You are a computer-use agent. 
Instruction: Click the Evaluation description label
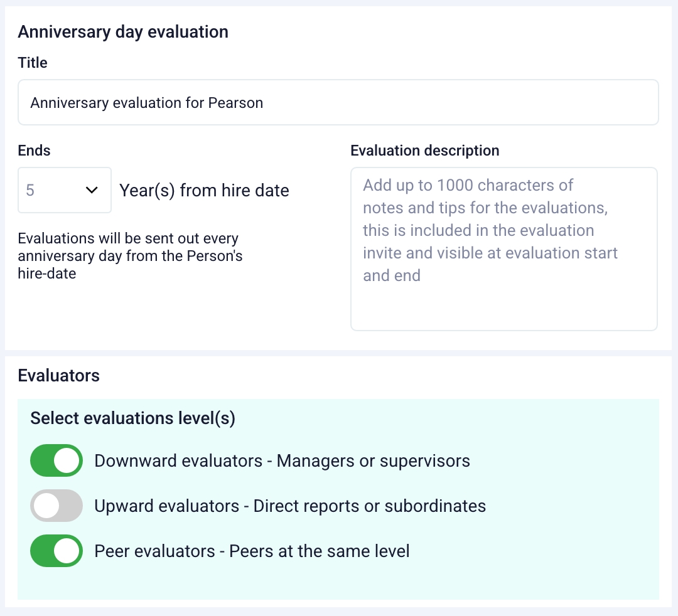point(424,150)
